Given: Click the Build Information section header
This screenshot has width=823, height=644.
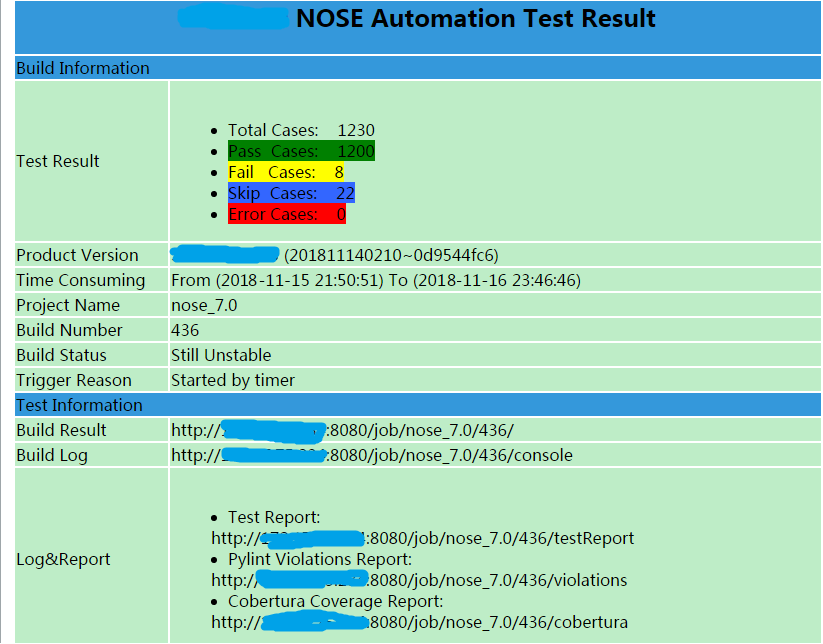Looking at the screenshot, I should coord(83,68).
